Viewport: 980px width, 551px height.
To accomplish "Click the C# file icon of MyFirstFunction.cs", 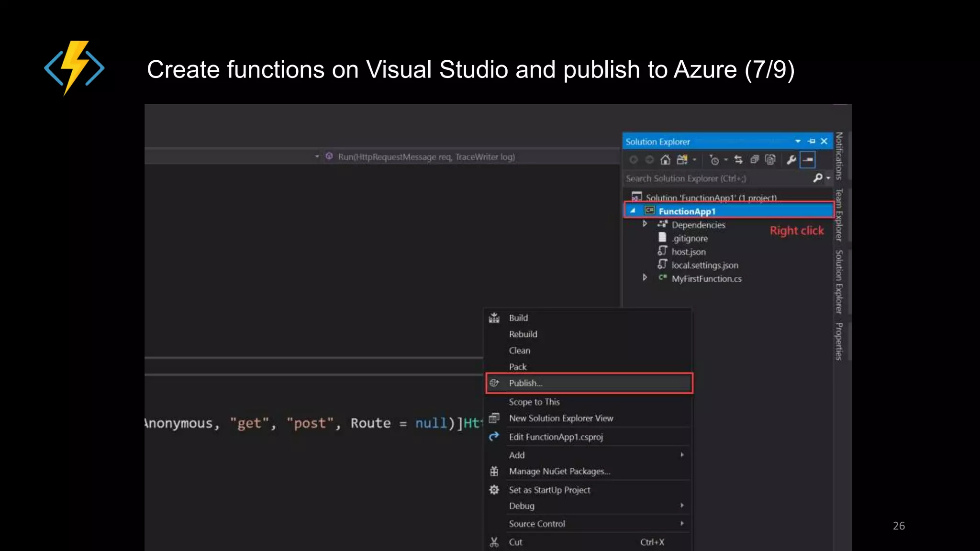I will [x=662, y=277].
